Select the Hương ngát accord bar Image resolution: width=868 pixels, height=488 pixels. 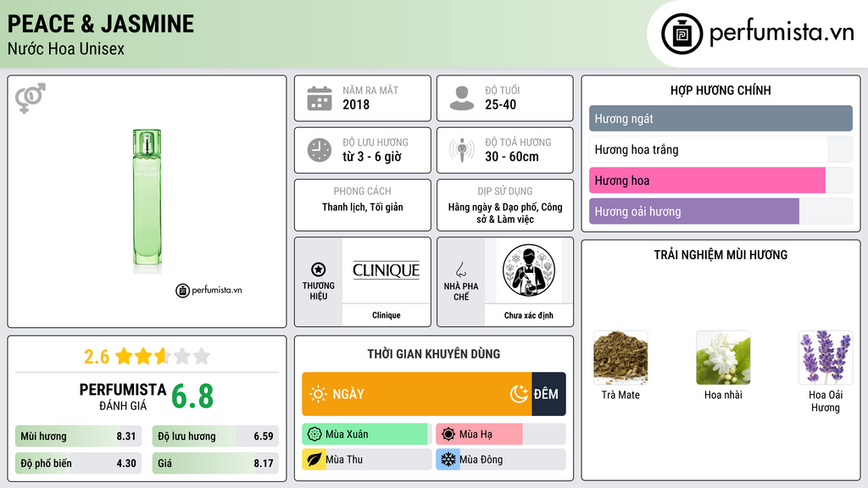click(721, 119)
